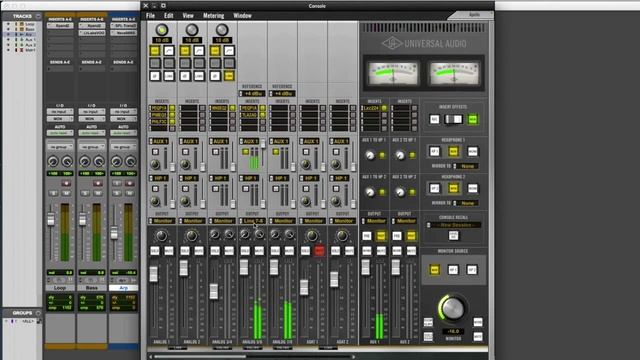Unmute the red ADAT 1 mute button

tap(319, 251)
